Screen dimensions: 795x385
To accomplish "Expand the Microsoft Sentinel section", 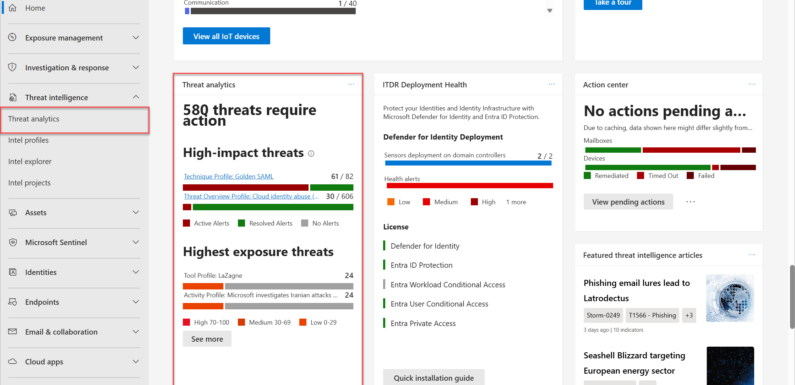I will (135, 242).
